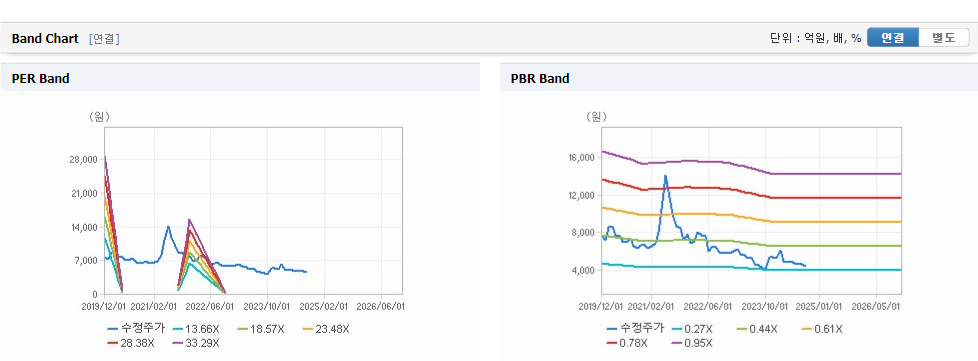Image resolution: width=978 pixels, height=361 pixels.
Task: Select the 연결 toggle button
Action: (x=893, y=37)
